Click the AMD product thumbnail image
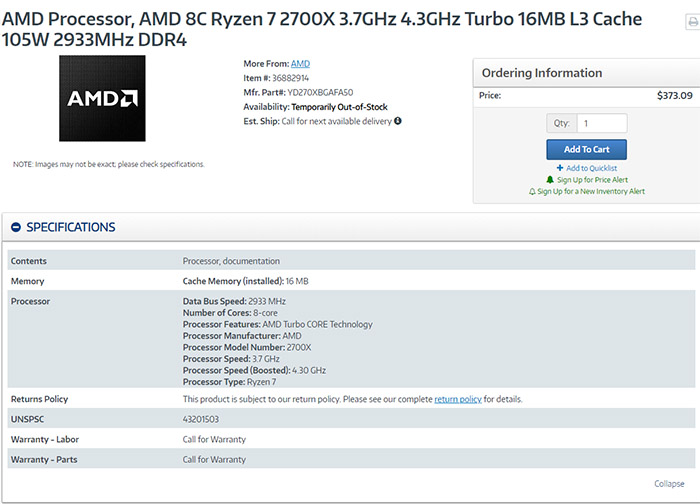This screenshot has width=700, height=504. (x=102, y=98)
